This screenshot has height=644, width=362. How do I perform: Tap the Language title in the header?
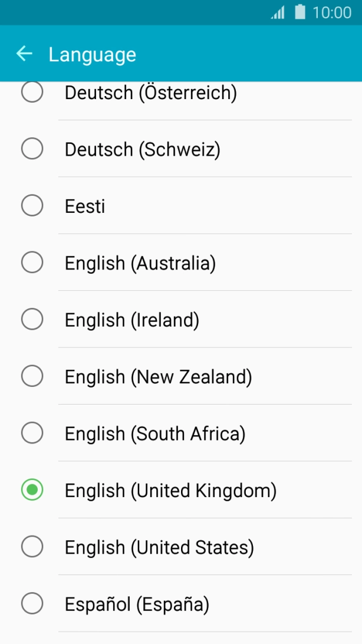pos(93,54)
